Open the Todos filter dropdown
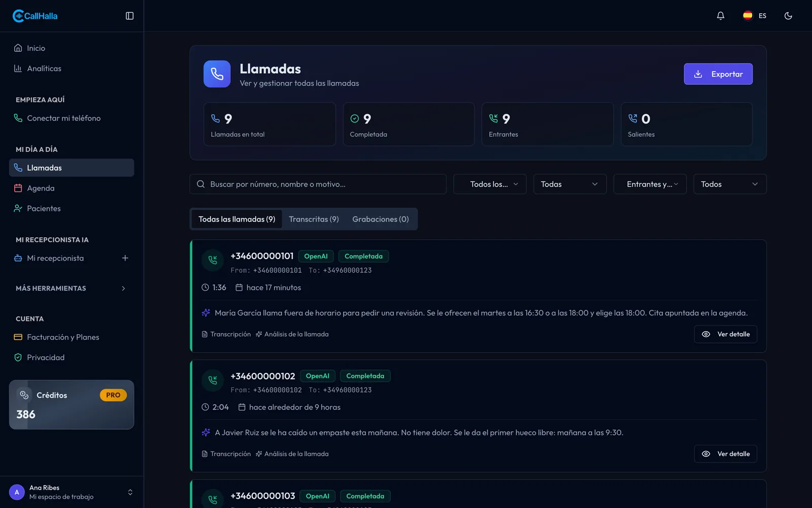Image resolution: width=812 pixels, height=508 pixels. [730, 184]
